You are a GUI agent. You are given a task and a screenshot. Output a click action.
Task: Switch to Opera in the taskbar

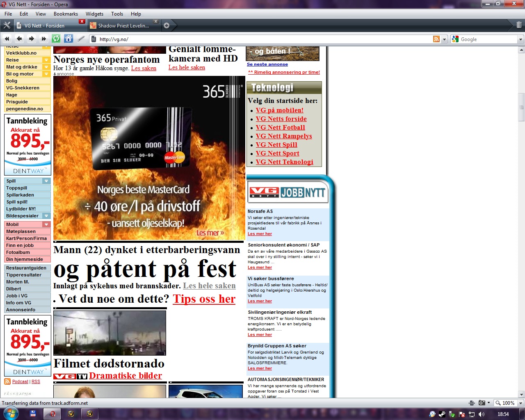click(x=52, y=414)
